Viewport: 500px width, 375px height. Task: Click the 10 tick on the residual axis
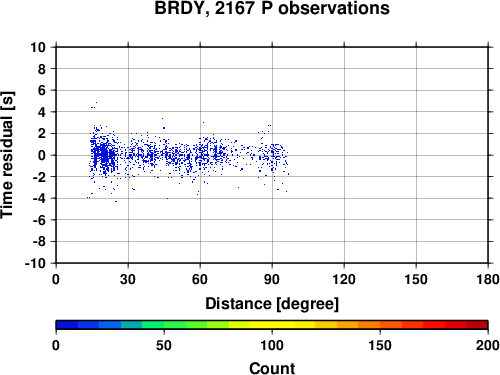[38, 47]
